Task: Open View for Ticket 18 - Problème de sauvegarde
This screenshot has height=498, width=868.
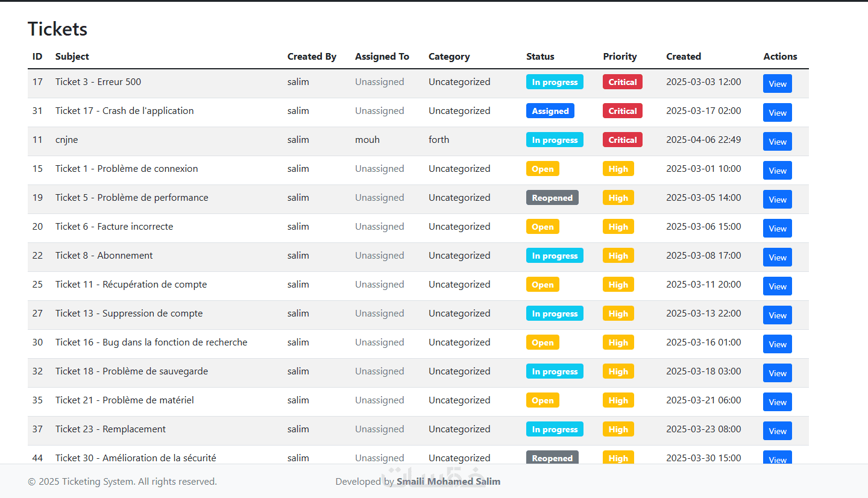Action: (777, 373)
